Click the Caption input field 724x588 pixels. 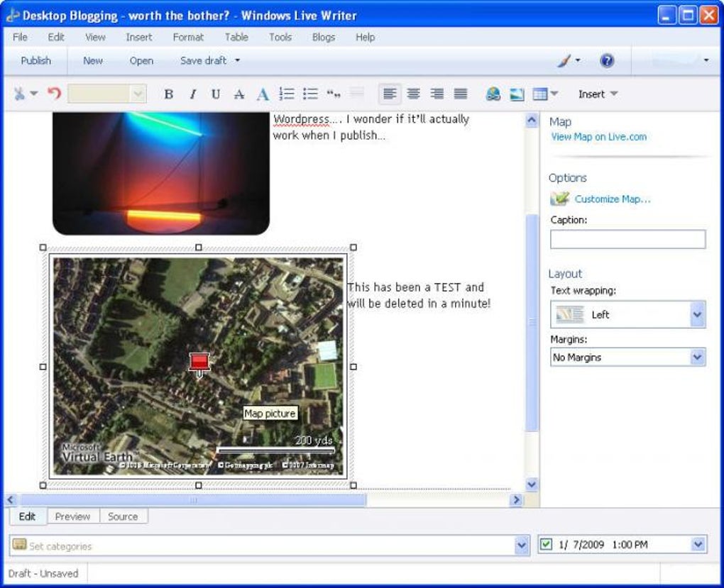click(x=627, y=239)
